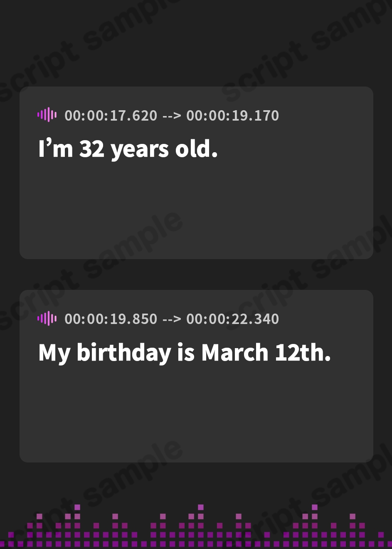Screen dimensions: 392x549
Task: Click the subtitle line "My birthday is March 12th."
Action: [x=185, y=353]
